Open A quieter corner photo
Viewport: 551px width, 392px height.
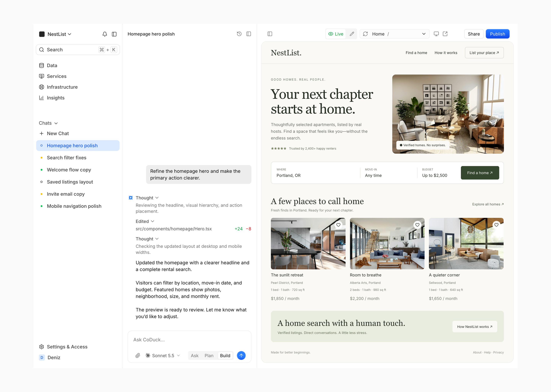point(466,243)
